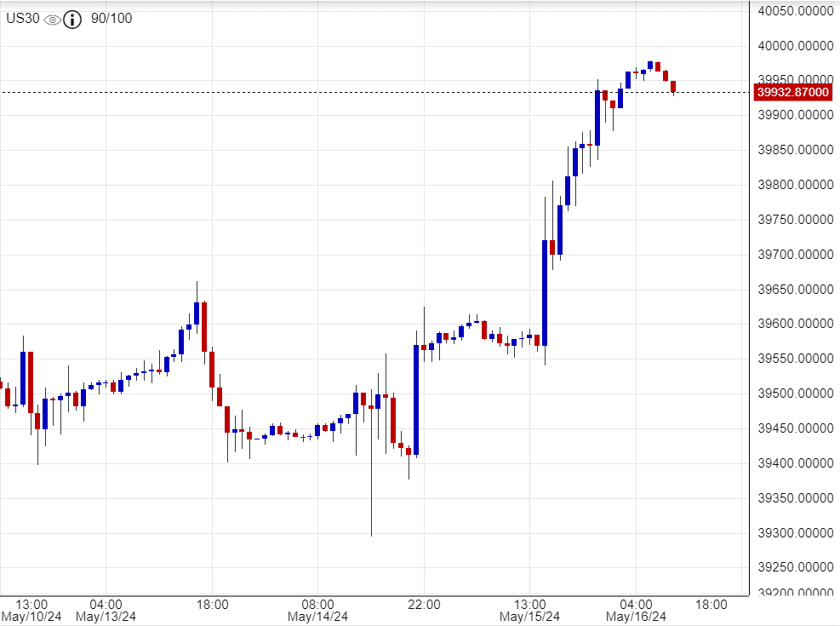
Task: Select the red 39932.87000 current price tag
Action: pos(792,92)
